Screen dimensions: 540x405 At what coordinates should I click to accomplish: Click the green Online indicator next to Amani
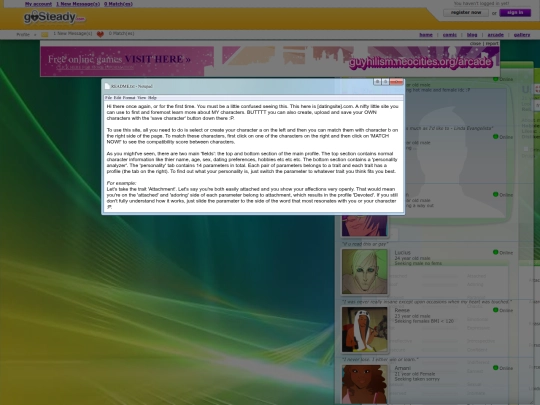[496, 368]
